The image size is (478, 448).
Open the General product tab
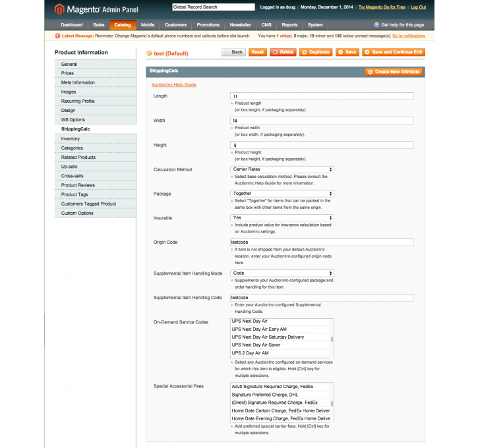[x=96, y=65]
